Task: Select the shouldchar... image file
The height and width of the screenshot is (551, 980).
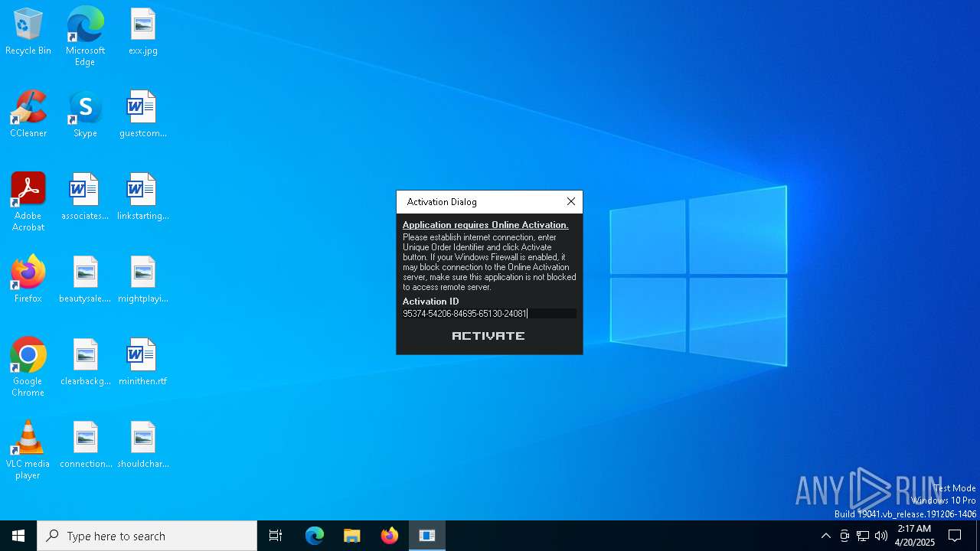Action: [143, 445]
